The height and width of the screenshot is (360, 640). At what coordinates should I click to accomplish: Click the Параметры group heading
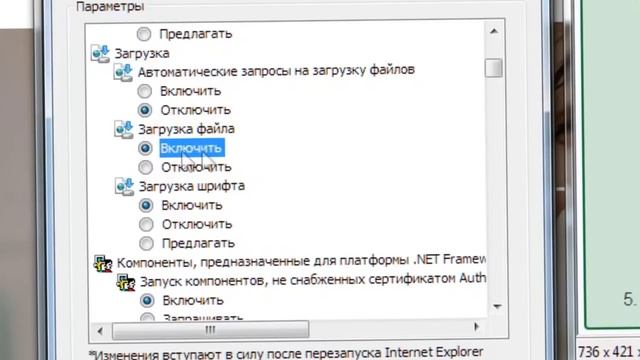[110, 6]
